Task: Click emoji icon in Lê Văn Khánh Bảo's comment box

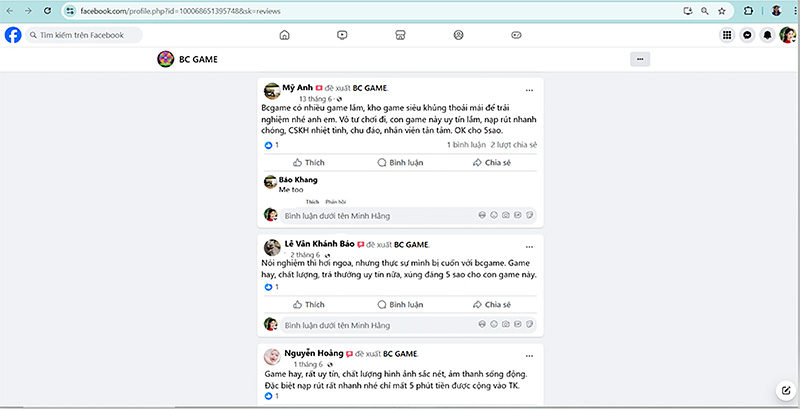Action: point(493,324)
